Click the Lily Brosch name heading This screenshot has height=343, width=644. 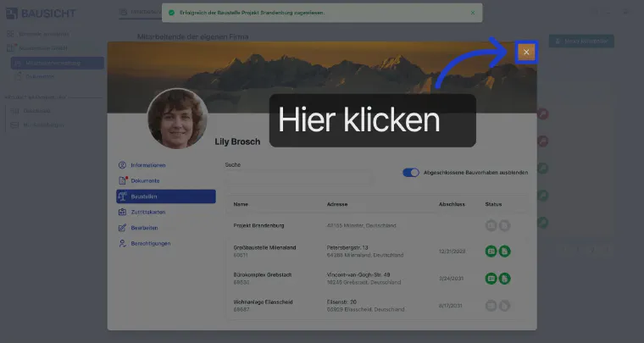237,141
